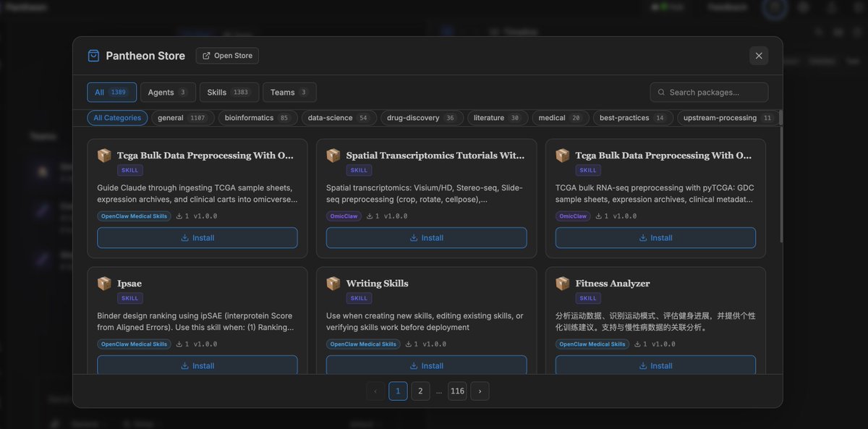Filter by best-practices category
868x429 pixels.
[x=633, y=118]
